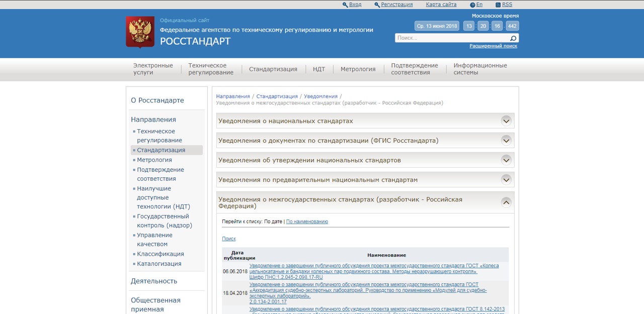Expand предварительным национальным стандартам chevron
Image resolution: width=644 pixels, height=314 pixels.
[x=506, y=179]
